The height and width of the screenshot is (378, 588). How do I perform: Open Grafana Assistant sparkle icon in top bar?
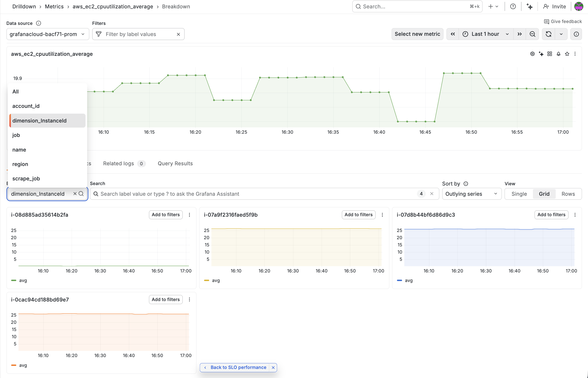point(529,7)
